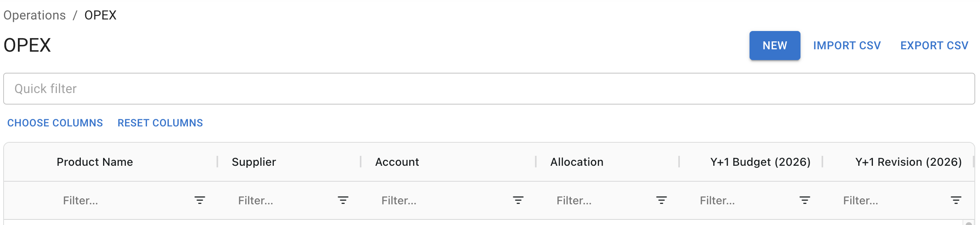Viewport: 980px width, 225px height.
Task: Sort by Supplier column header
Action: 254,162
